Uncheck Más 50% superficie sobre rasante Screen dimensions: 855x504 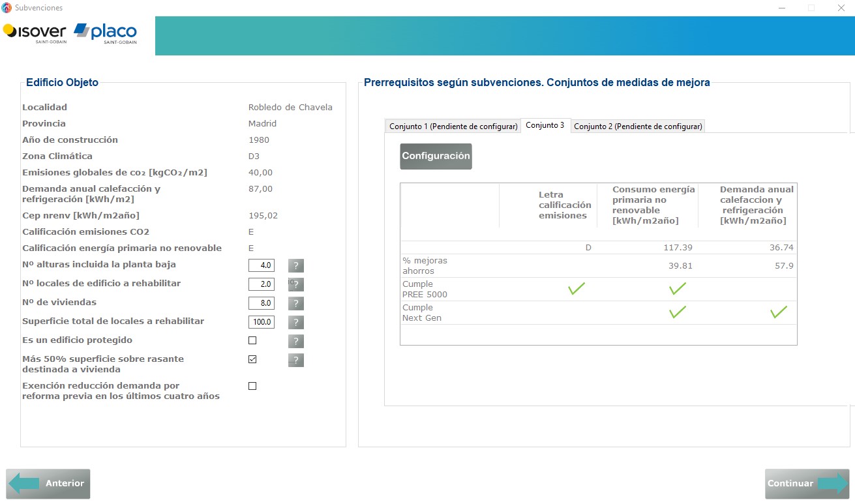click(x=252, y=359)
